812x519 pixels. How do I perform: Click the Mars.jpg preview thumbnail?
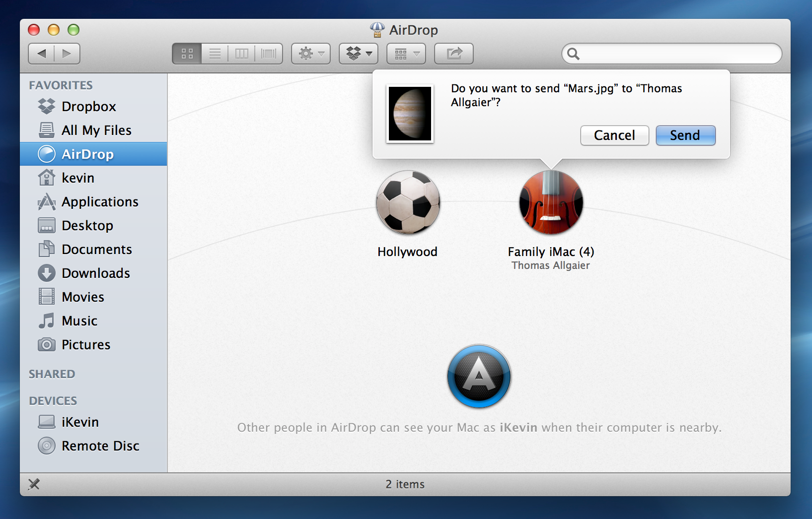(x=410, y=113)
